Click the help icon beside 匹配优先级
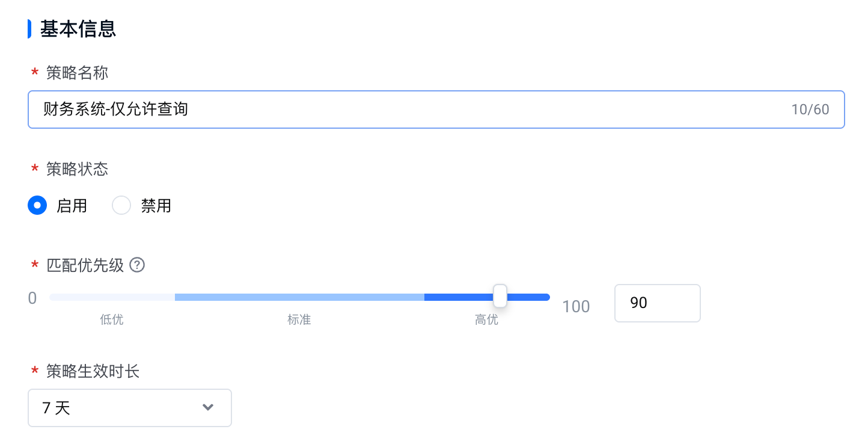 point(138,265)
